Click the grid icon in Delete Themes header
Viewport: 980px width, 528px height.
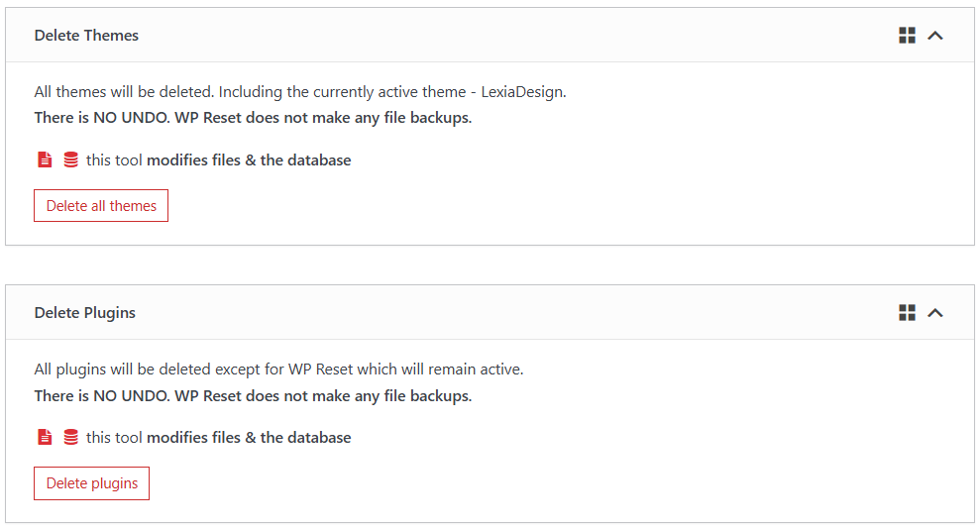[907, 36]
